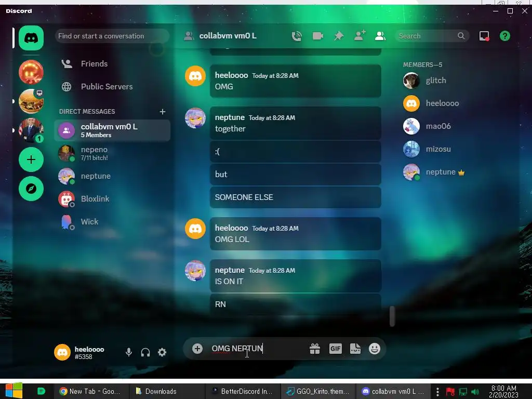The height and width of the screenshot is (399, 532).
Task: Open pinned messages
Action: click(x=339, y=36)
